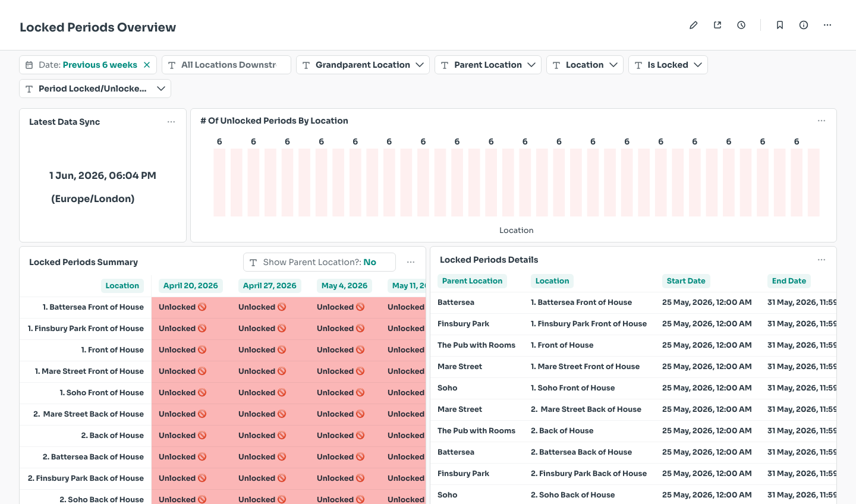
Task: Click the April 27, 2026 column header
Action: (x=270, y=286)
